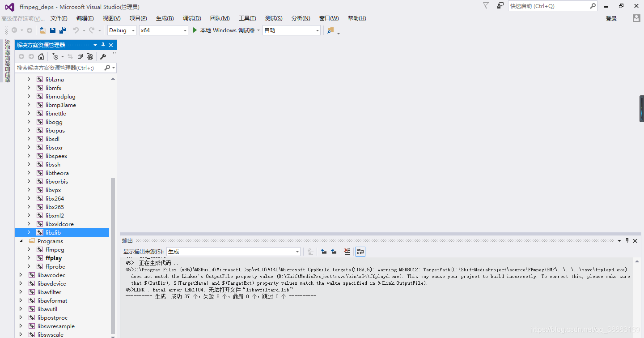Collapse All in Solution Explorer
This screenshot has width=644, height=338.
(80, 56)
